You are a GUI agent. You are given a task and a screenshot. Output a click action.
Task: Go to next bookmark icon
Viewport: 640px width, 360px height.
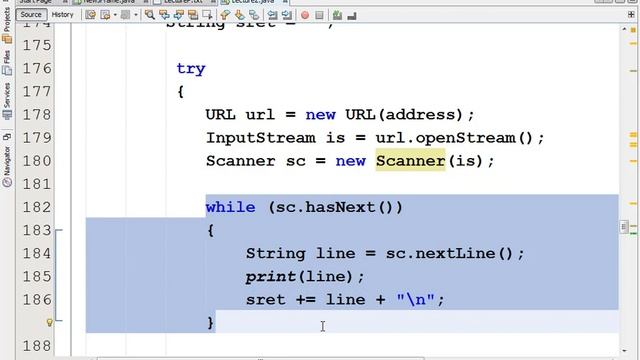click(x=240, y=16)
